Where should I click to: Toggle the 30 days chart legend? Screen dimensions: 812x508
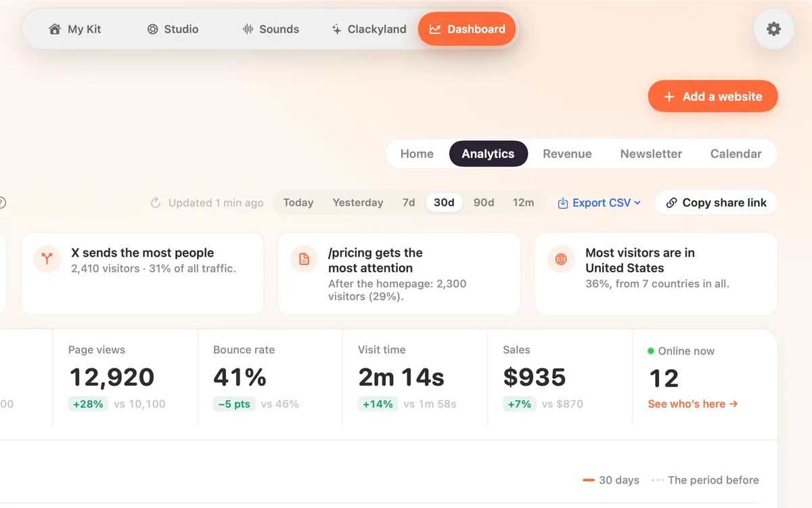pyautogui.click(x=611, y=480)
